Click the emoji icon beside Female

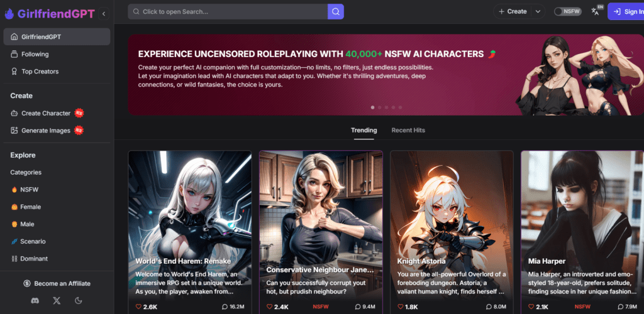14,207
